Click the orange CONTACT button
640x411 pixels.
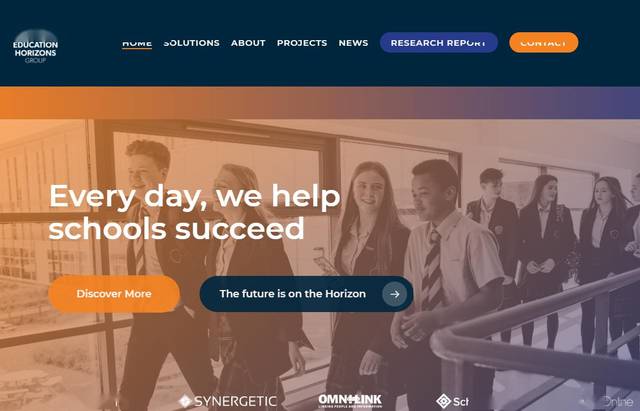point(544,42)
